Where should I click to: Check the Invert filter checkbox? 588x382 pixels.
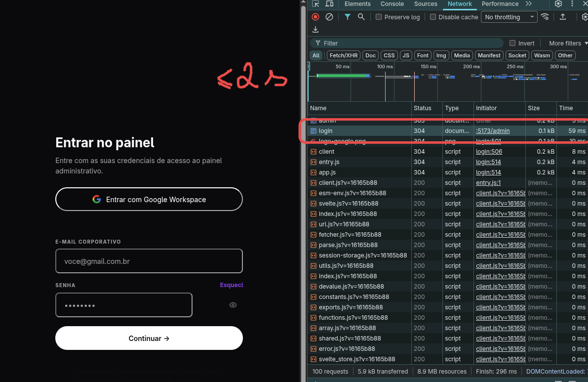coord(512,43)
